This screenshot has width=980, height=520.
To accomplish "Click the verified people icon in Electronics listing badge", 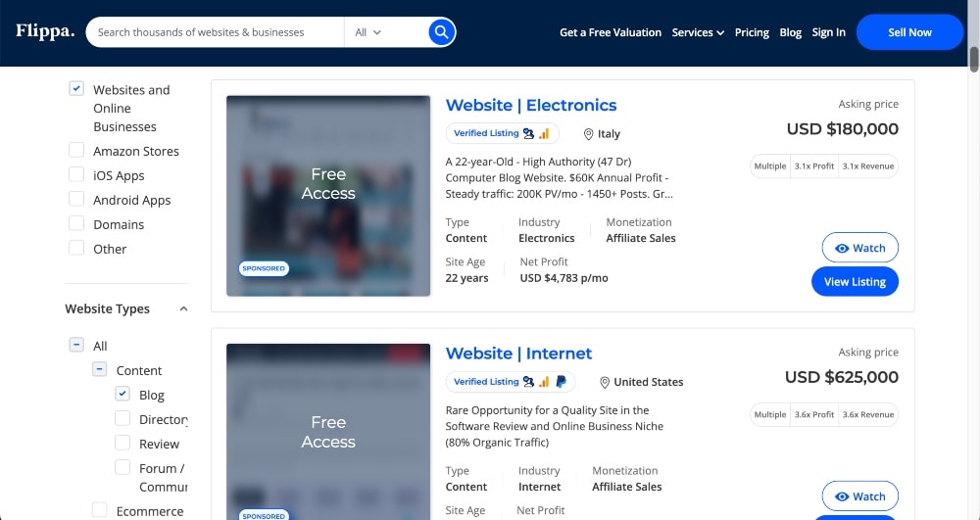I will tap(529, 133).
